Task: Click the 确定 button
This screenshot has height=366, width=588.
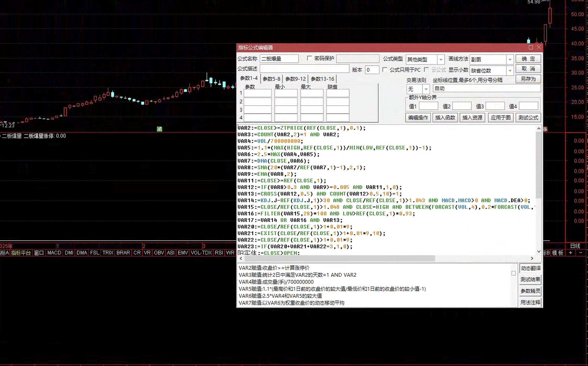Action: point(528,59)
